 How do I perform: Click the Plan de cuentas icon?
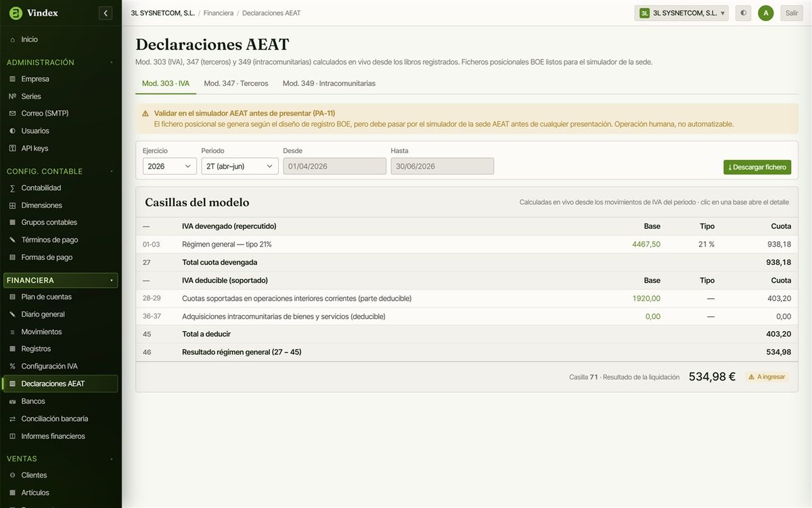coord(12,297)
